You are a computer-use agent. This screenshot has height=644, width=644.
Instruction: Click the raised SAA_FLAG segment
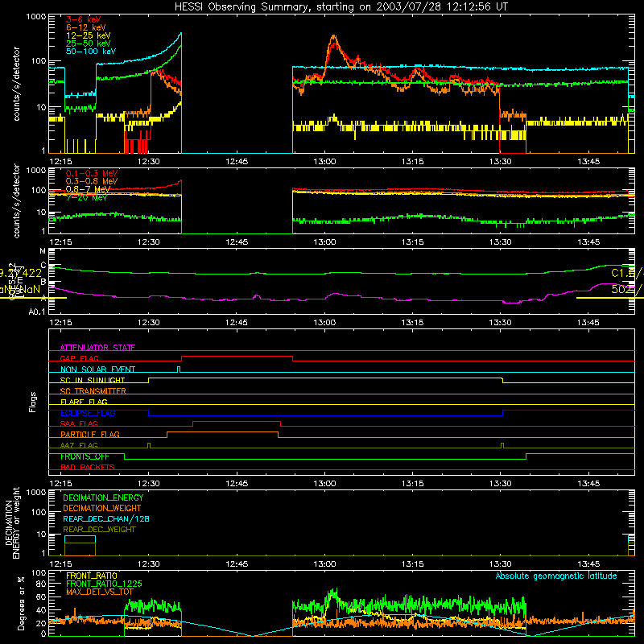pyautogui.click(x=237, y=421)
